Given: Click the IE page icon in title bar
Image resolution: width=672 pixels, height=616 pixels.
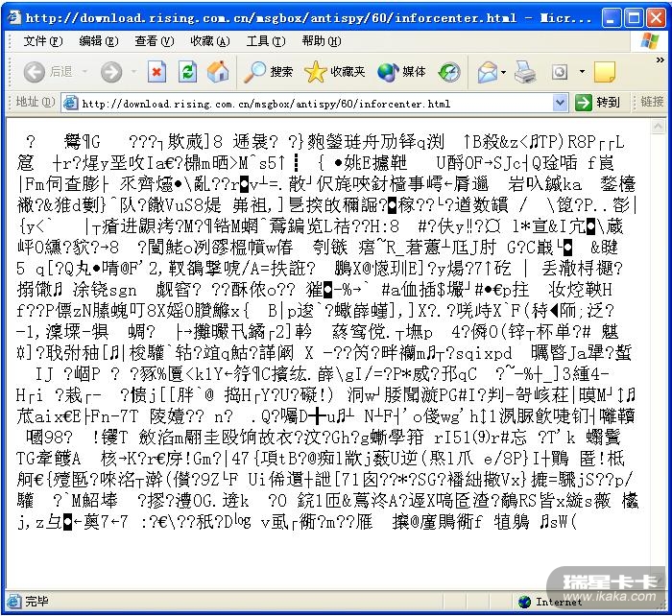Looking at the screenshot, I should 14,17.
